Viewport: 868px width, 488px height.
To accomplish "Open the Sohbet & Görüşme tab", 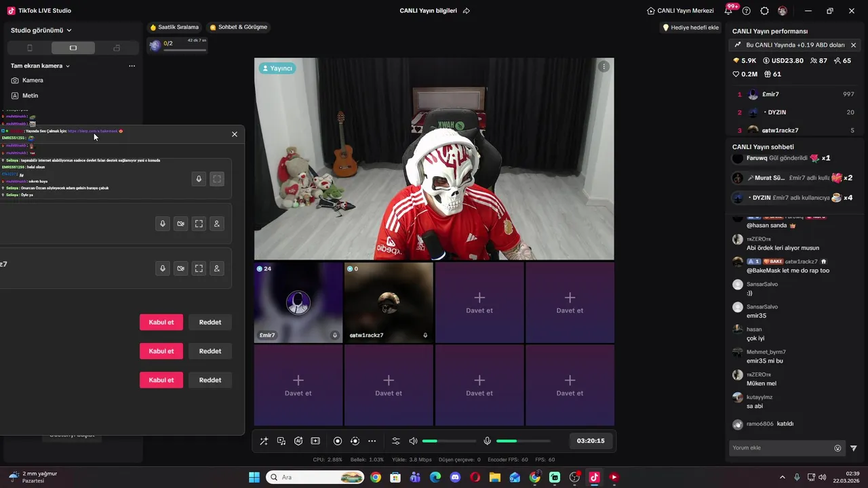I will pyautogui.click(x=238, y=27).
